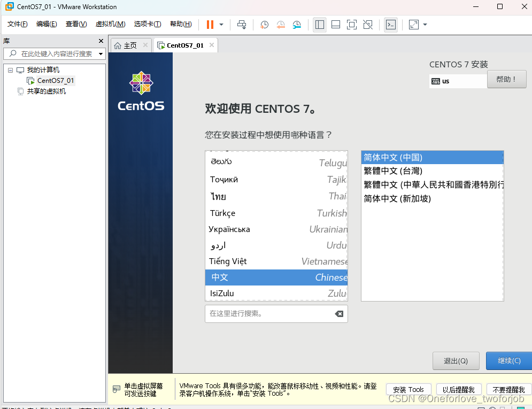Viewport: 532px width, 409px height.
Task: Toggle the thumbnail bar view icon
Action: tap(336, 25)
